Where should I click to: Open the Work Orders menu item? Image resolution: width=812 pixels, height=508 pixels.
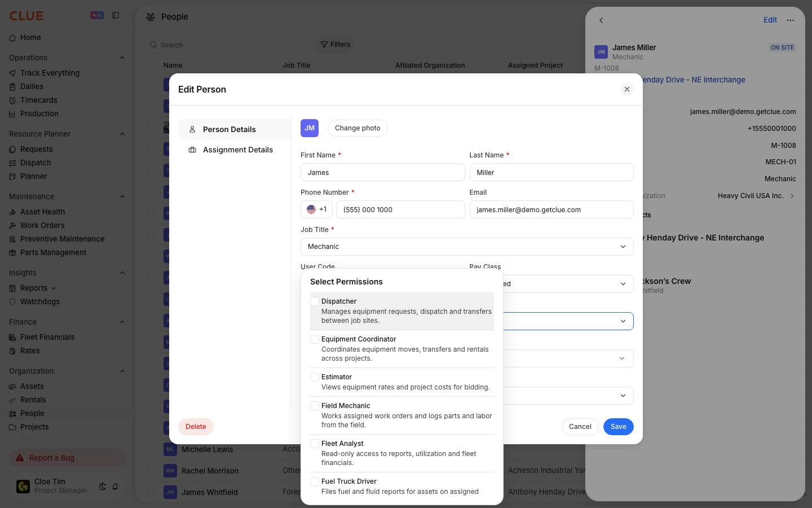(42, 225)
